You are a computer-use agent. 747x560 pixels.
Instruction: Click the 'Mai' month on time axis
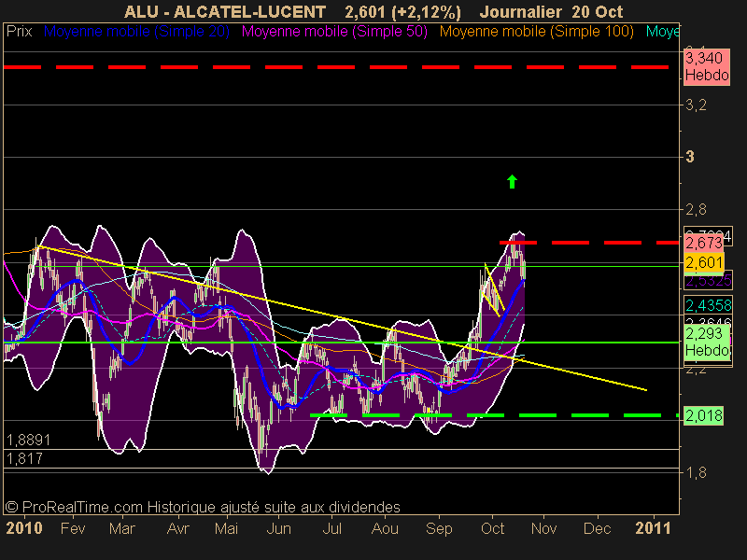tap(226, 528)
